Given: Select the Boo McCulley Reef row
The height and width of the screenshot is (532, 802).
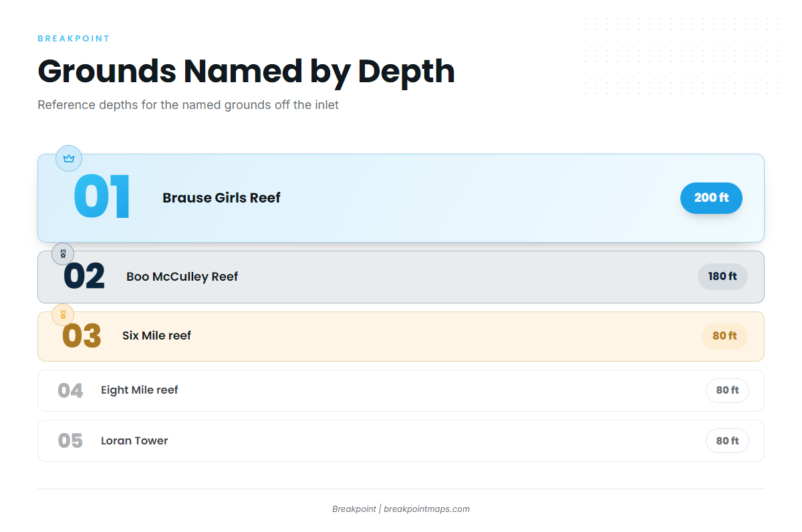Looking at the screenshot, I should tap(401, 277).
